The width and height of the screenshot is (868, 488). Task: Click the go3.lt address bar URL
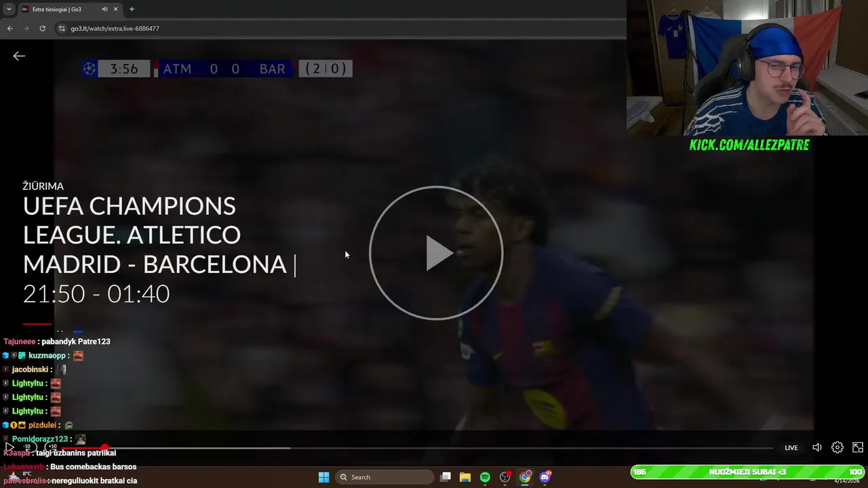(x=115, y=28)
